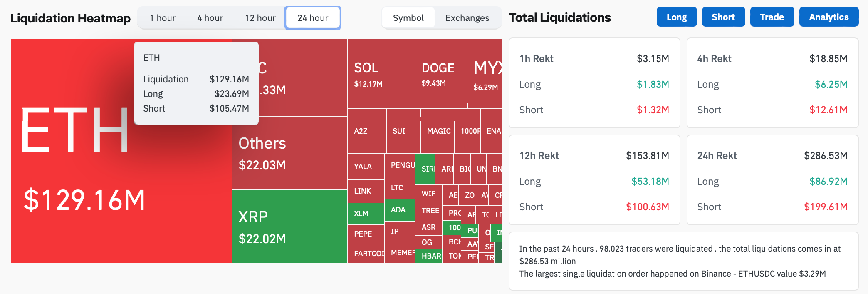Click the green XRP heatmap tile
This screenshot has height=294, width=868.
point(289,227)
